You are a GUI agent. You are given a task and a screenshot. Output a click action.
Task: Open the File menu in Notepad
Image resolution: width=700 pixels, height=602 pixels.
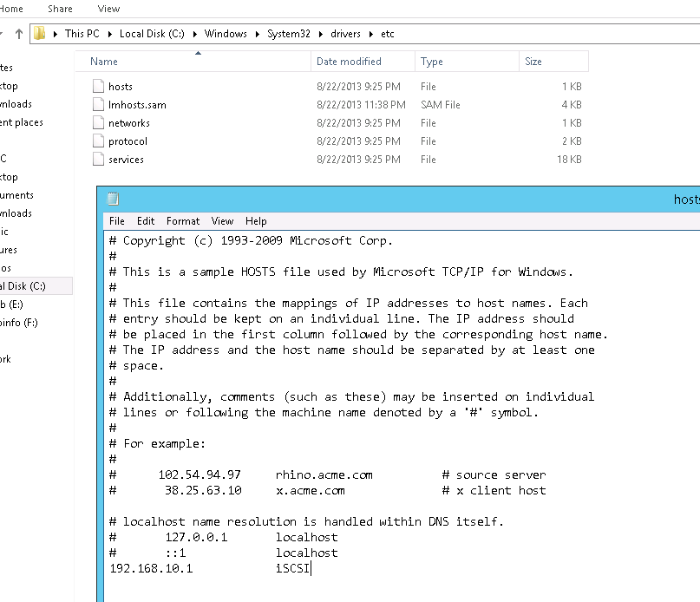click(x=117, y=221)
